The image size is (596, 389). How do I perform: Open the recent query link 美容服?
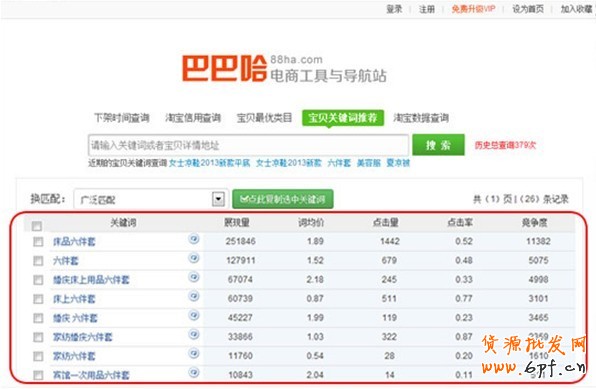[369, 163]
